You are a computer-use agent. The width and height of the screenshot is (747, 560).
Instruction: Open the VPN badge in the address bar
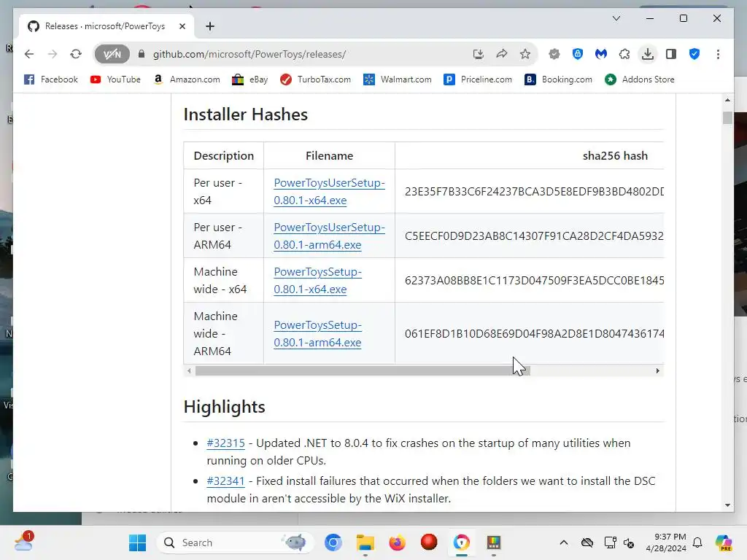click(112, 54)
